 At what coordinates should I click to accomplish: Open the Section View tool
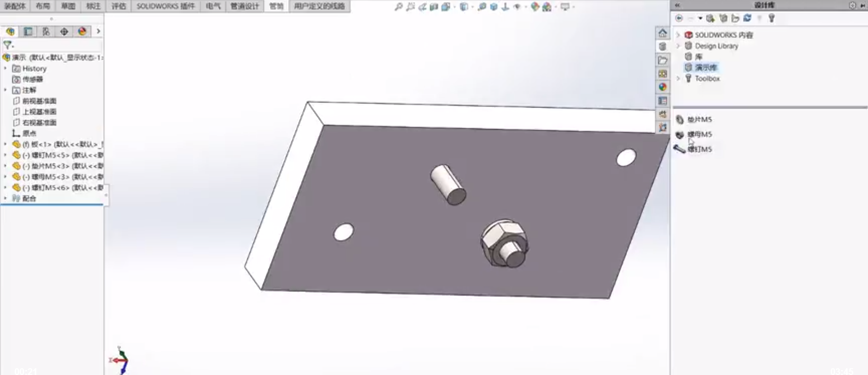pyautogui.click(x=434, y=7)
